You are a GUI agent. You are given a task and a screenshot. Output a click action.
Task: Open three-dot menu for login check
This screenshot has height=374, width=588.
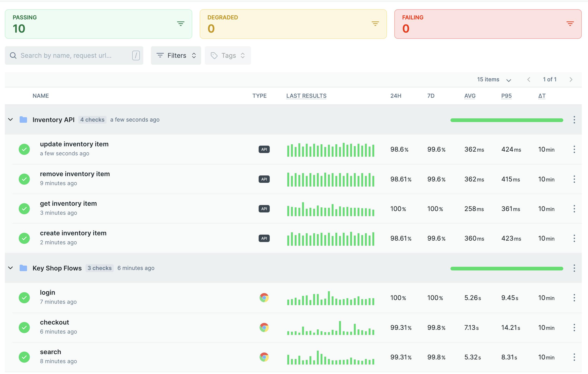pyautogui.click(x=574, y=297)
